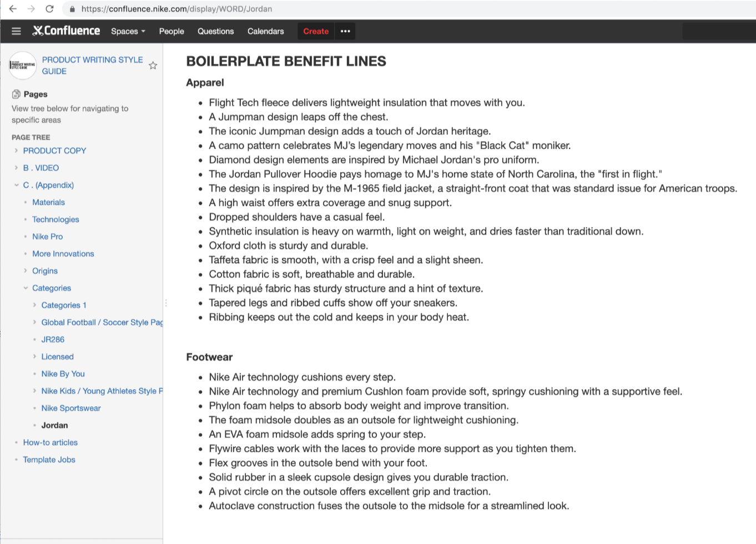Open the Categories 1 page
The height and width of the screenshot is (544, 756).
pos(64,305)
